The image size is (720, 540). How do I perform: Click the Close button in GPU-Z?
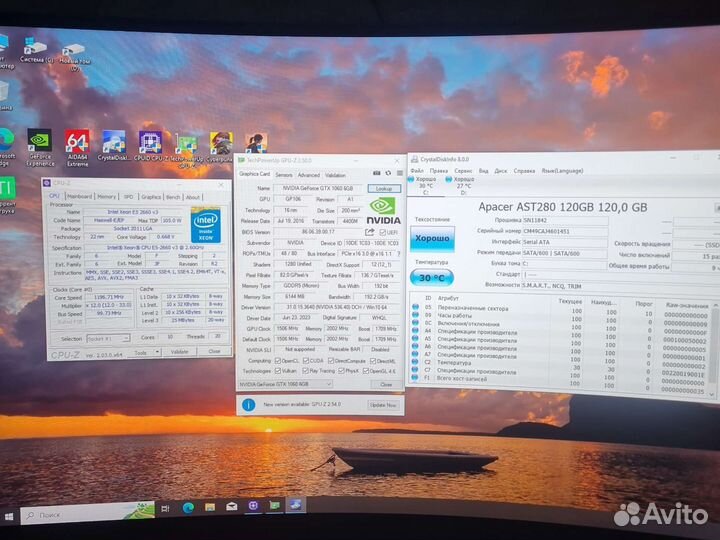386,384
